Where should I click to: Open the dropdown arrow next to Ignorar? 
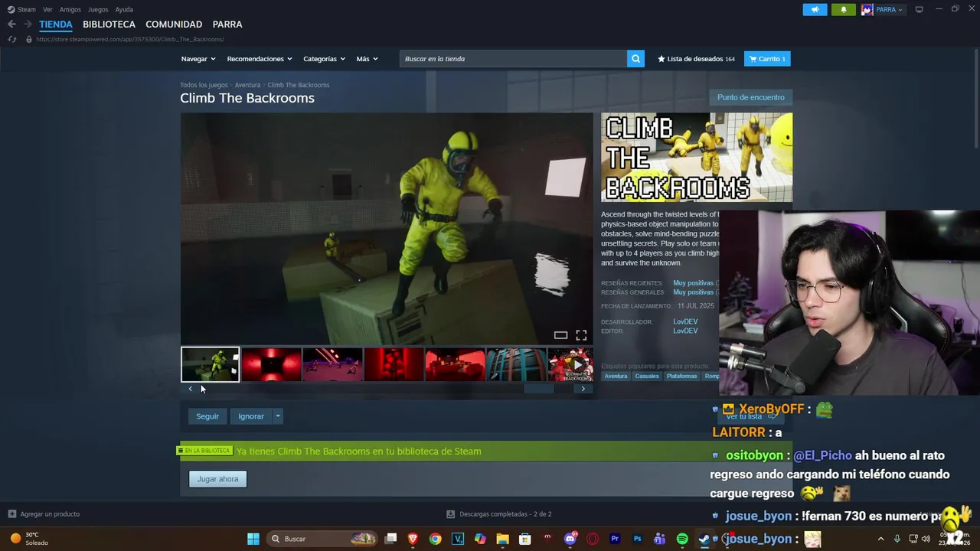click(278, 416)
